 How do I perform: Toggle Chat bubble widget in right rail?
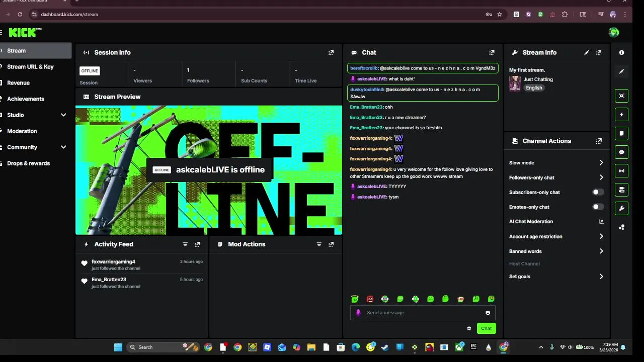622,152
